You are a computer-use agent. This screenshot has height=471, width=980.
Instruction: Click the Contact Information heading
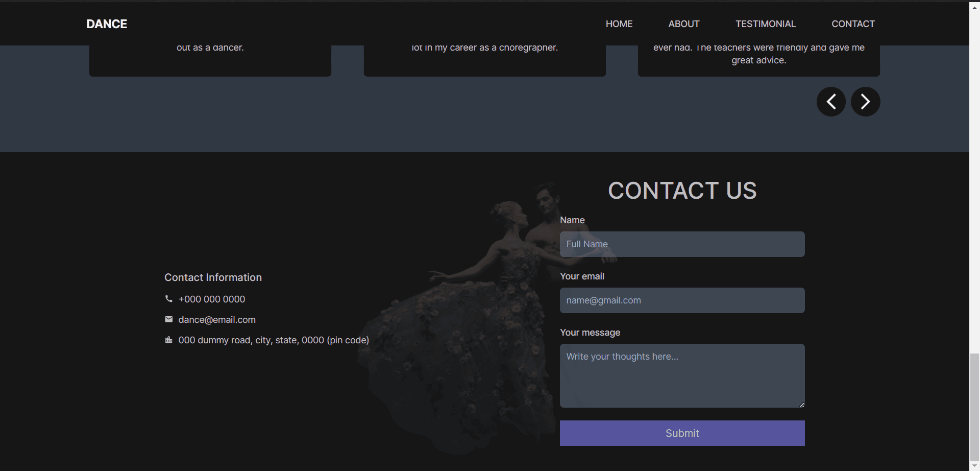coord(213,277)
